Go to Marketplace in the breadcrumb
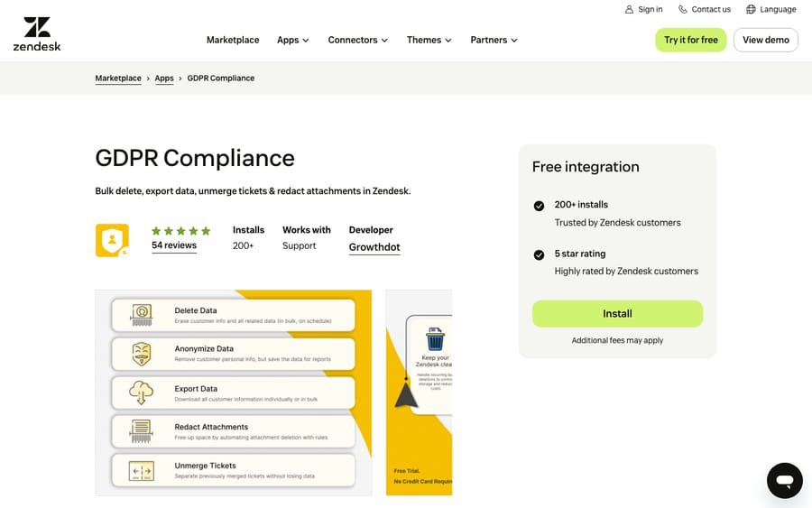 [x=118, y=79]
